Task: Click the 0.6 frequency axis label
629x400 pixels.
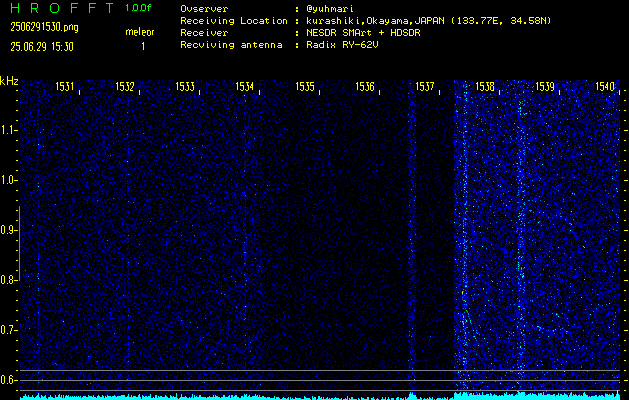Action: pos(7,380)
